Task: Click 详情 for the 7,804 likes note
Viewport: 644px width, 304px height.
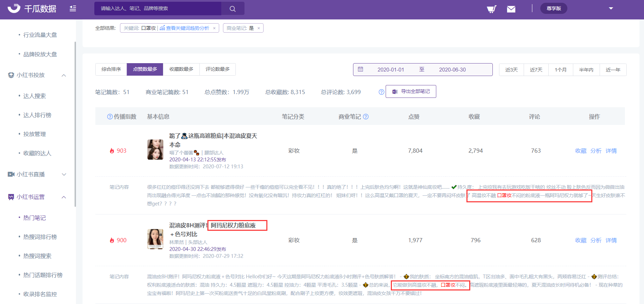Action: point(611,151)
